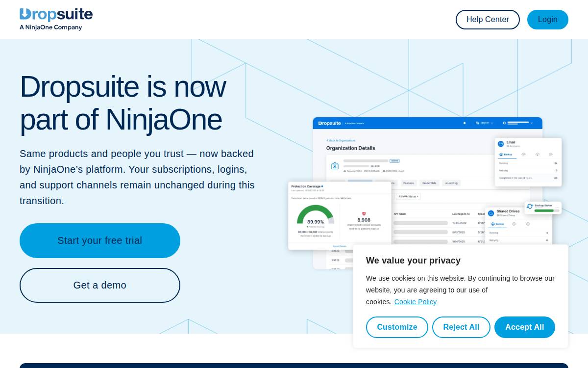Image resolution: width=588 pixels, height=368 pixels.
Task: Select the Journaling tab in the dashboard preview
Action: click(451, 183)
